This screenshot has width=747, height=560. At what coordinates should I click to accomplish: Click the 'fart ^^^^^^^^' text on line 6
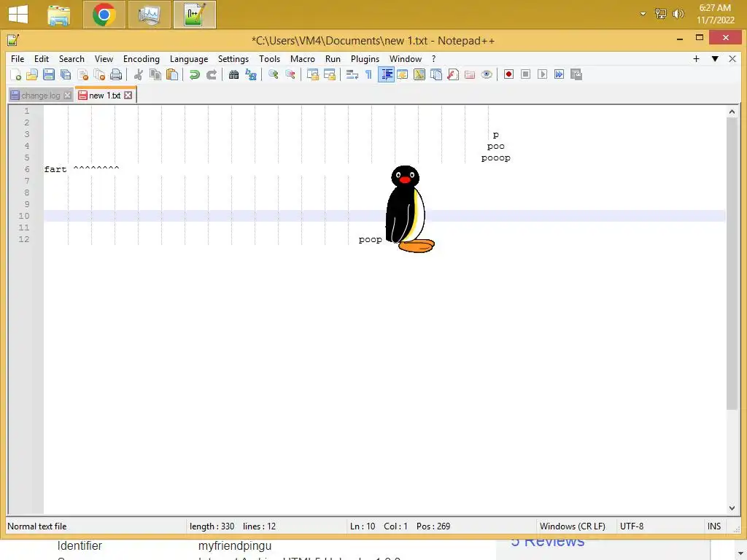(82, 169)
